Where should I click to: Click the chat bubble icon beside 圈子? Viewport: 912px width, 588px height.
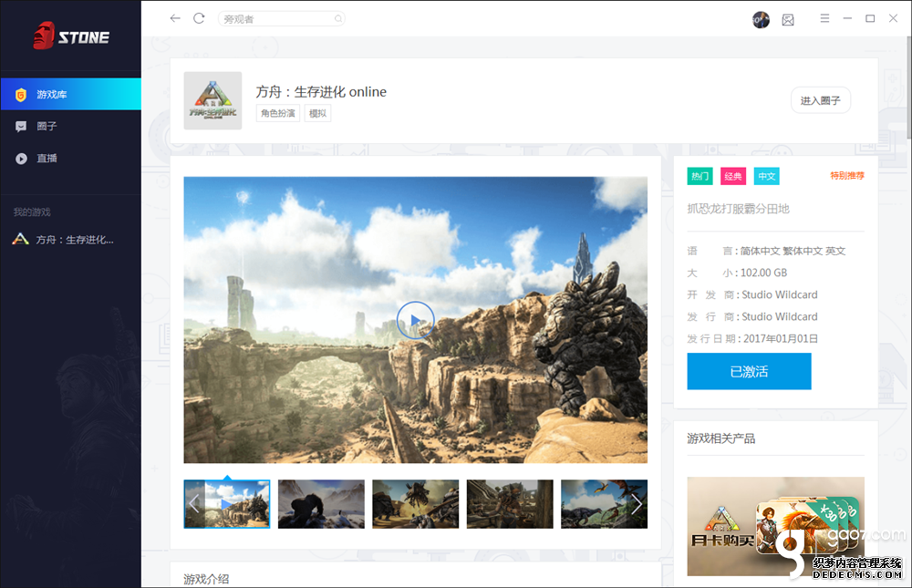[x=21, y=126]
